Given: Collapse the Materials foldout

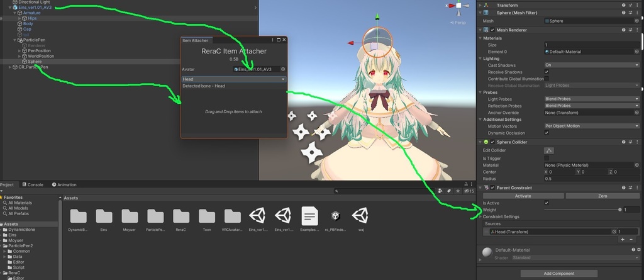Looking at the screenshot, I should 480,38.
